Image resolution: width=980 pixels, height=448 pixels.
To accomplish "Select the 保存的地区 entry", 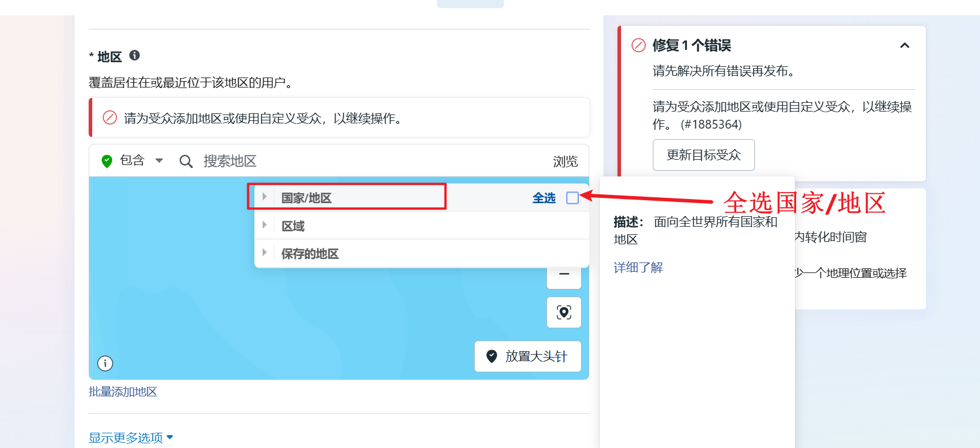I will point(310,254).
